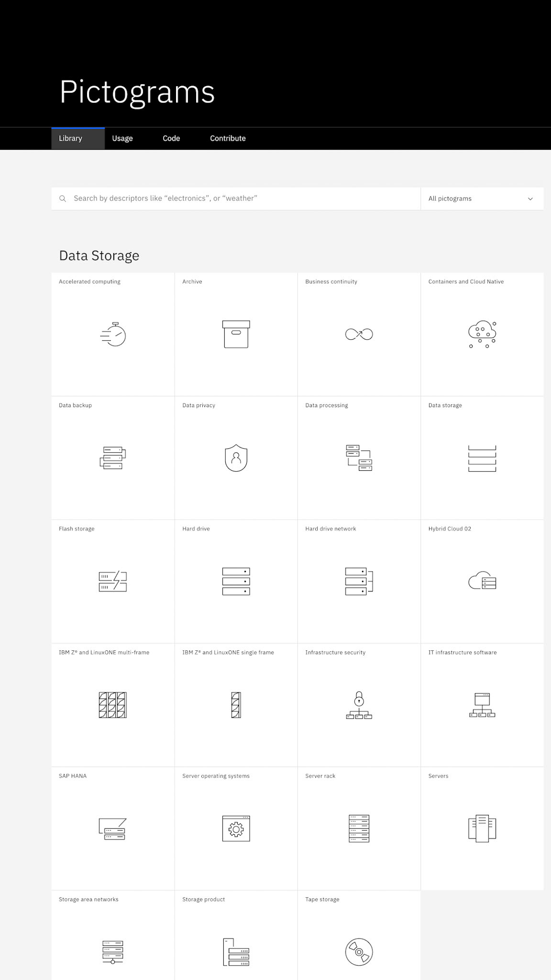Screen dimensions: 551x980
Task: Click the 'Data Storage' section heading
Action: (x=99, y=256)
